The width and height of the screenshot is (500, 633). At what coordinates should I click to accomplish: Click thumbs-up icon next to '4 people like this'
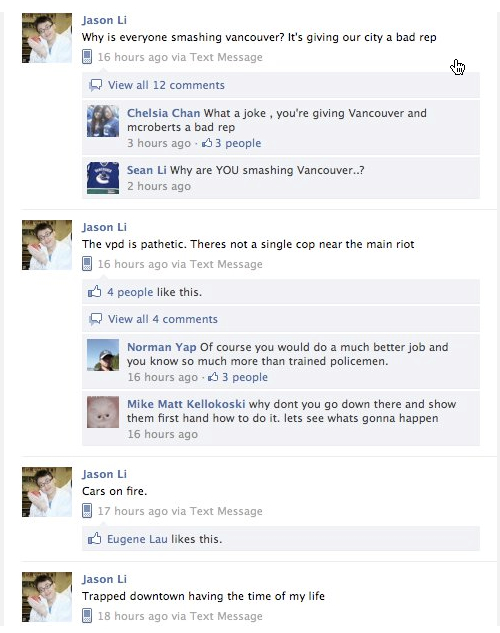[x=94, y=291]
